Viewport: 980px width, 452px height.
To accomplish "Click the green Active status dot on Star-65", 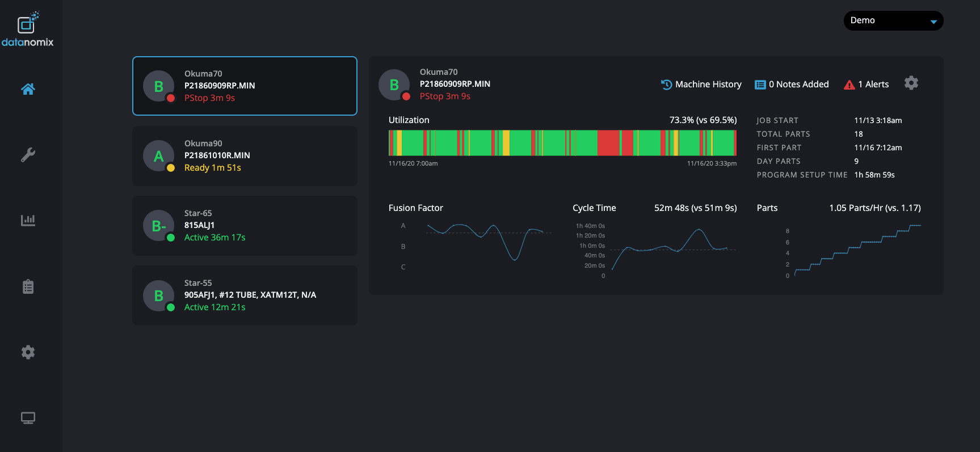I will pyautogui.click(x=171, y=237).
